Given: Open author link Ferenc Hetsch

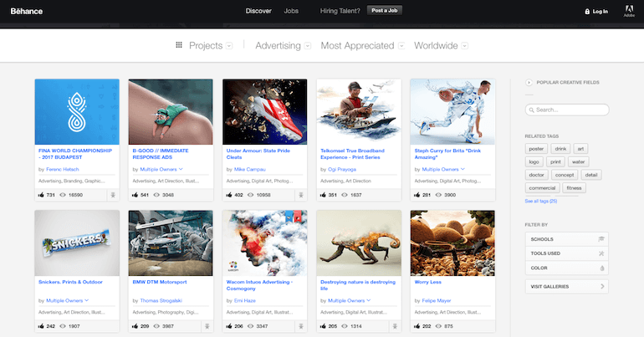Looking at the screenshot, I should 63,169.
